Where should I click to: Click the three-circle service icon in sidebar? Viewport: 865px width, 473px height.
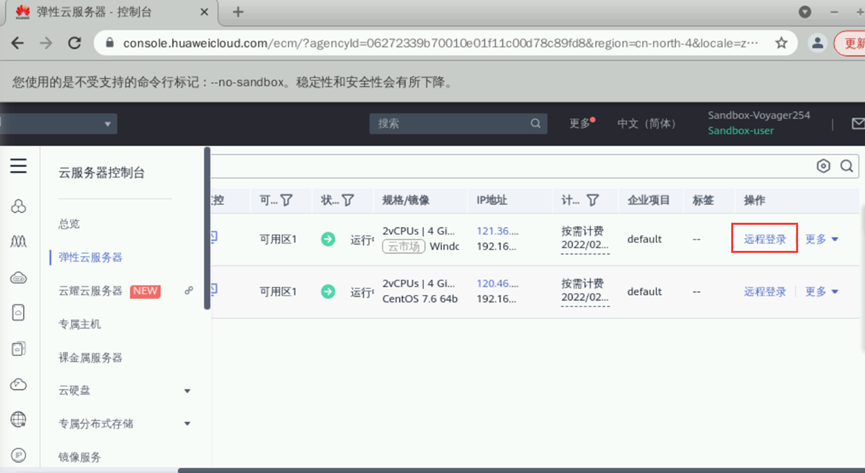pyautogui.click(x=18, y=206)
